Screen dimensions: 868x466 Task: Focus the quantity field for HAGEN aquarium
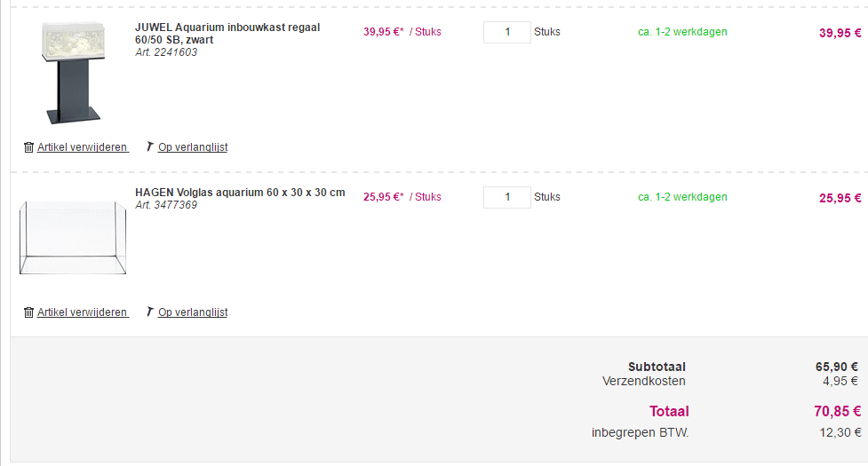pos(506,197)
